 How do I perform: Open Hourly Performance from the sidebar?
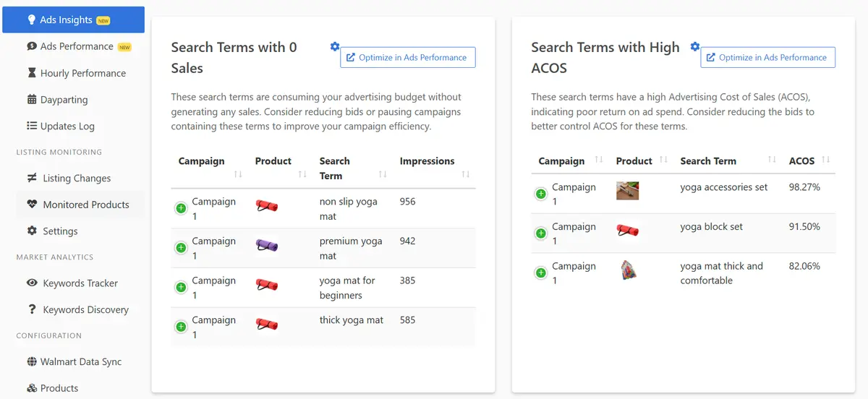pos(82,73)
